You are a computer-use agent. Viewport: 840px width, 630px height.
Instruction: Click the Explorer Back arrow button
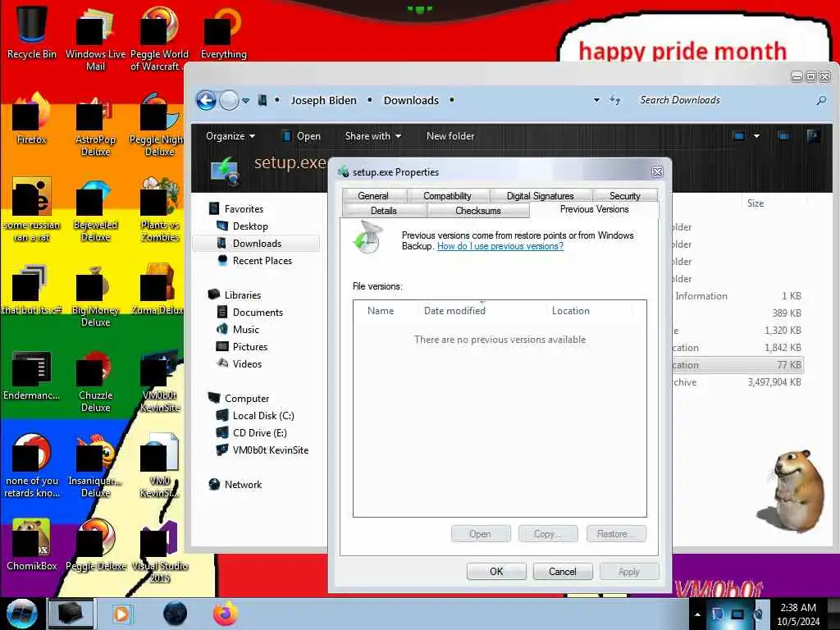(x=206, y=100)
